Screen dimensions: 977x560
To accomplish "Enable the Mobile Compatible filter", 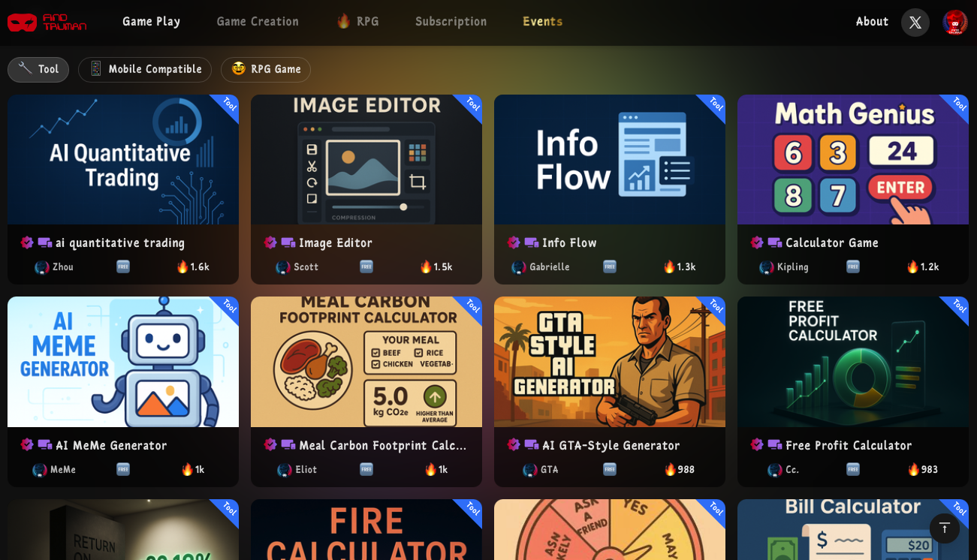I will click(144, 69).
